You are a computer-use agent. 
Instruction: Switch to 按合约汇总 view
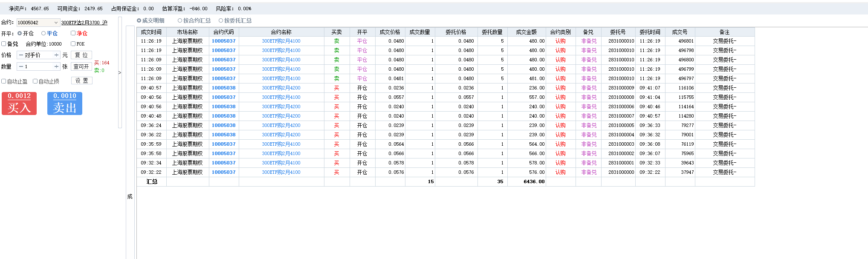point(180,20)
